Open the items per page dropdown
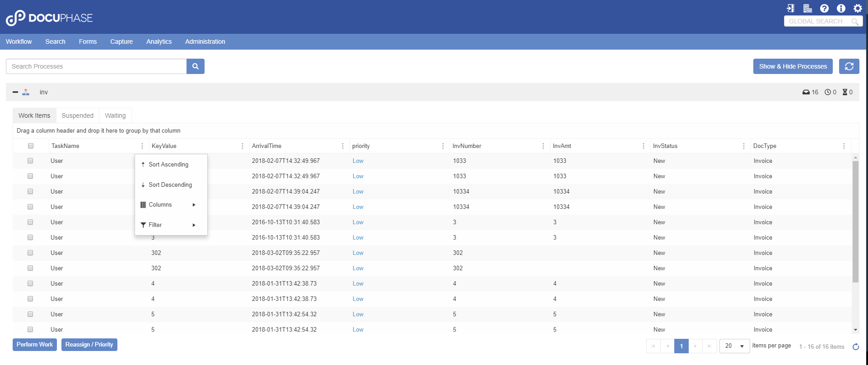This screenshot has height=365, width=868. tap(734, 346)
